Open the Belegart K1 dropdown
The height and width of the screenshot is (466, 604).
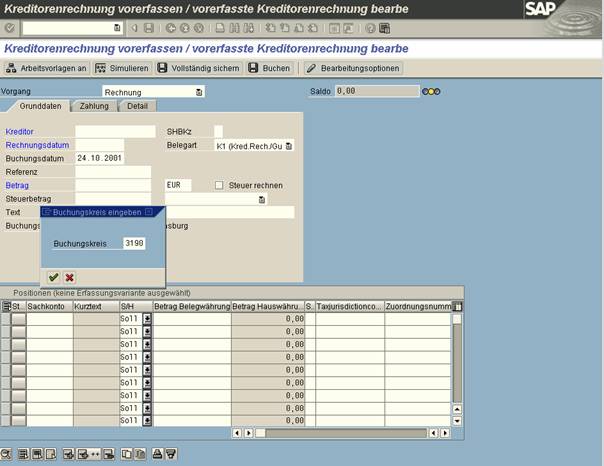pos(289,146)
